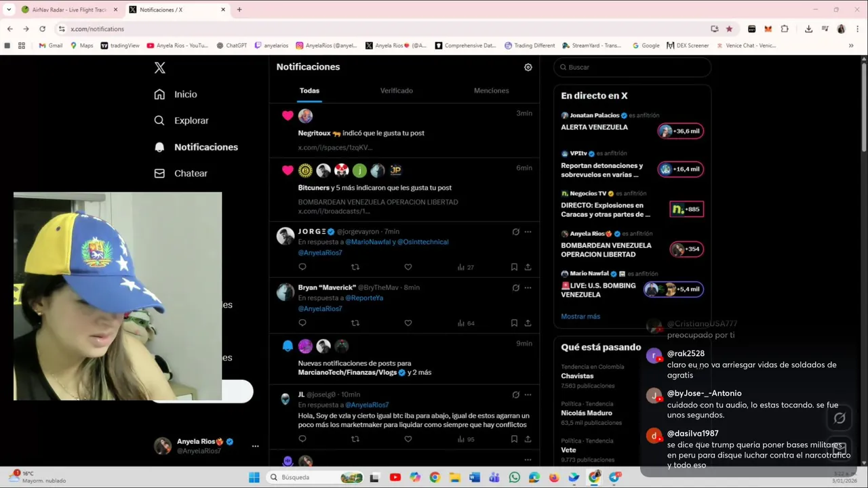Reply to JL's post about btc

[302, 439]
